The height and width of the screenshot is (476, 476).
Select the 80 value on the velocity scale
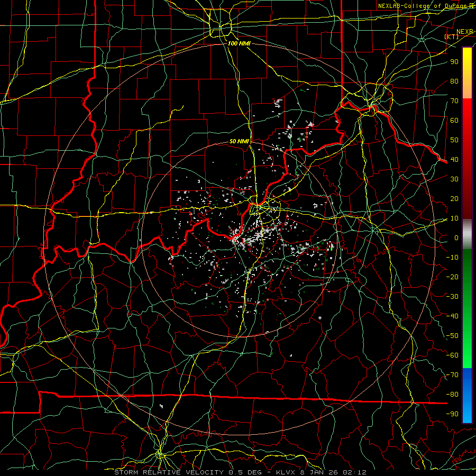pyautogui.click(x=454, y=81)
